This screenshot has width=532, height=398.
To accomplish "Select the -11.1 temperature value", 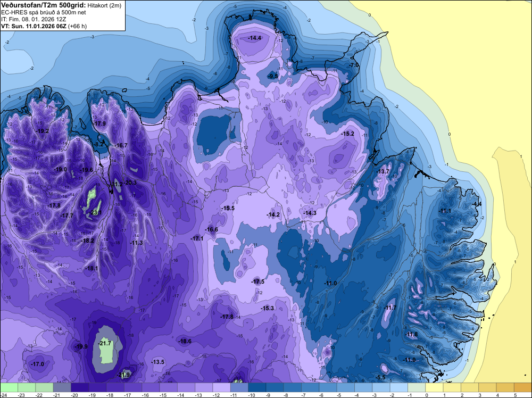I will (x=445, y=211).
